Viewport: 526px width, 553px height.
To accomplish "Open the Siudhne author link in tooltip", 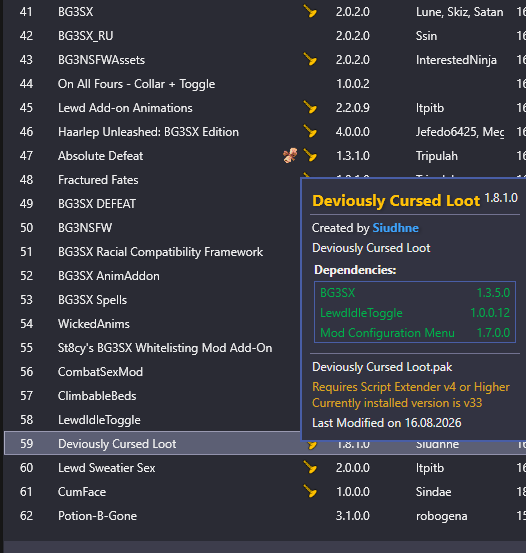I will 395,228.
